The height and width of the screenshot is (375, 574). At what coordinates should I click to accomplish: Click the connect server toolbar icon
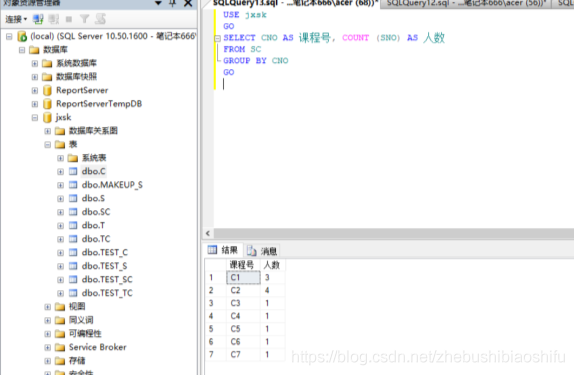[38, 19]
